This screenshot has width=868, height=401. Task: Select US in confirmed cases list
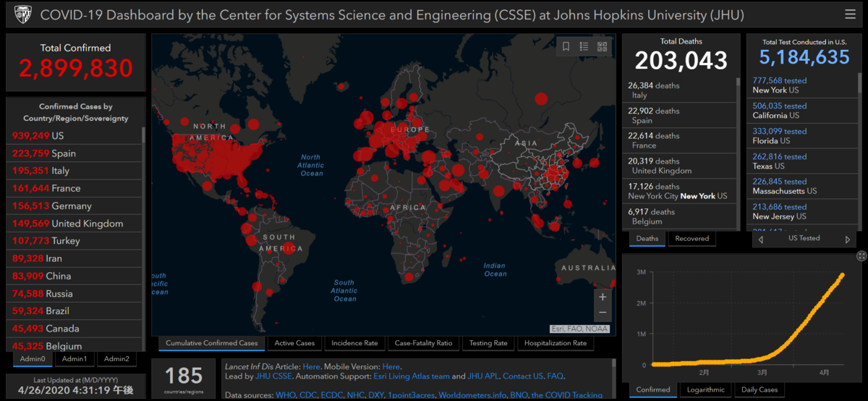click(x=75, y=136)
